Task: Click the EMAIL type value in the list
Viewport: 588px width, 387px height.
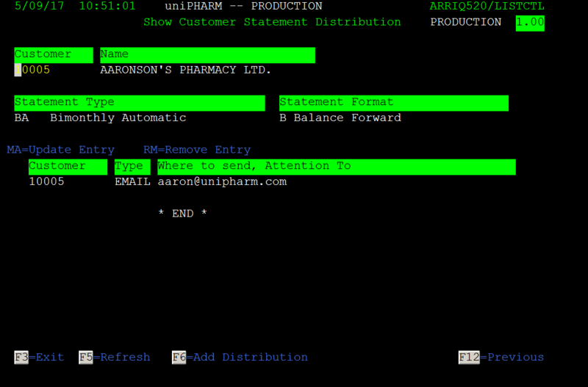Action: tap(132, 181)
